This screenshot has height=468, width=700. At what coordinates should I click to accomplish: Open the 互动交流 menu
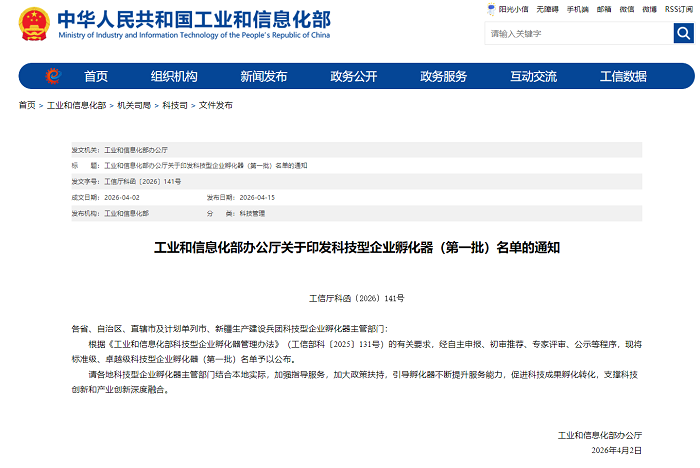[x=533, y=76]
